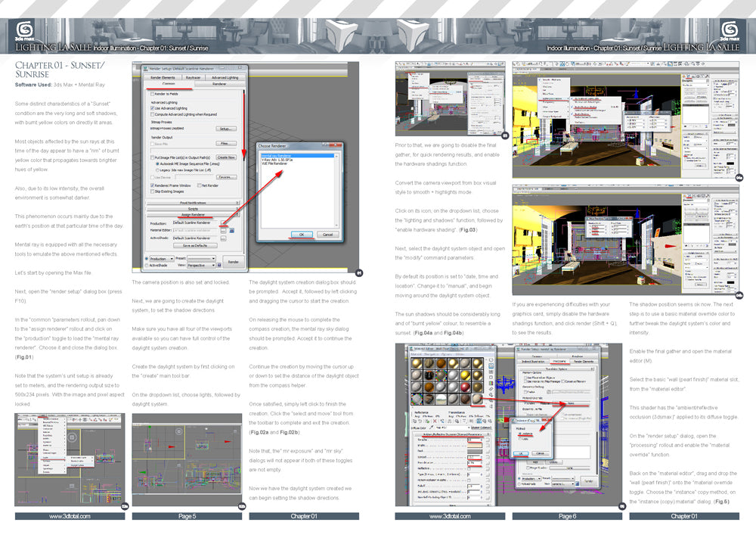This screenshot has width=756, height=538.
Task: Switch to the Raytracer tab
Action: (193, 77)
